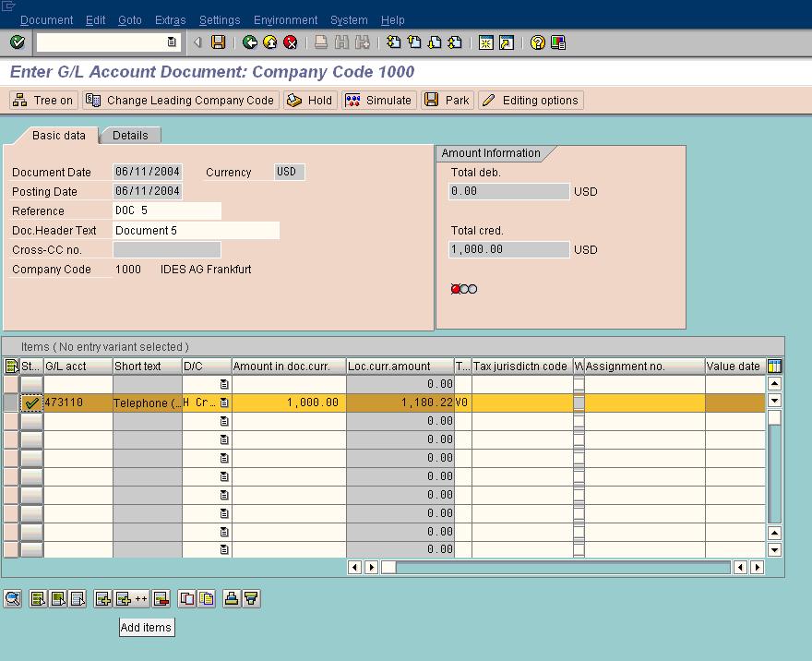
Task: Switch to the Details tab
Action: click(130, 136)
